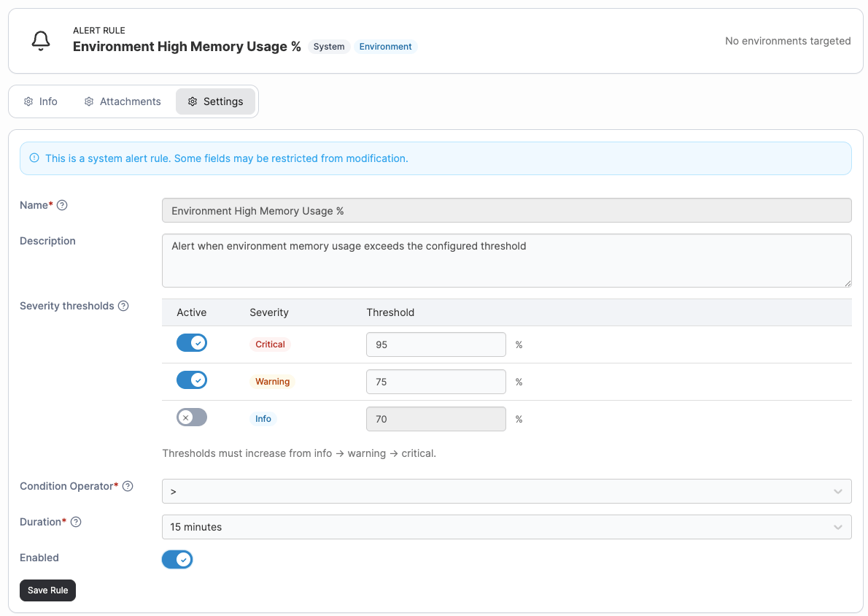Image resolution: width=868 pixels, height=616 pixels.
Task: Click the Active column header
Action: [192, 312]
